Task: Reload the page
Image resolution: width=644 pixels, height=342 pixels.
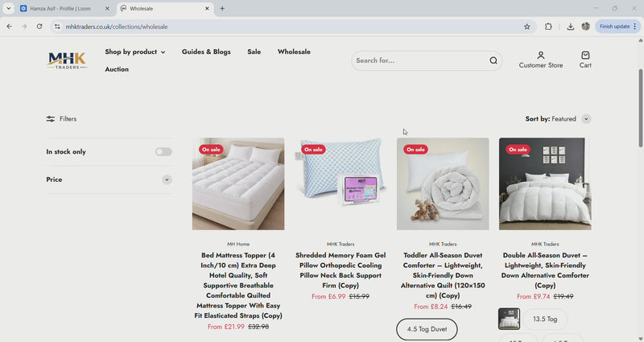Action: (39, 27)
